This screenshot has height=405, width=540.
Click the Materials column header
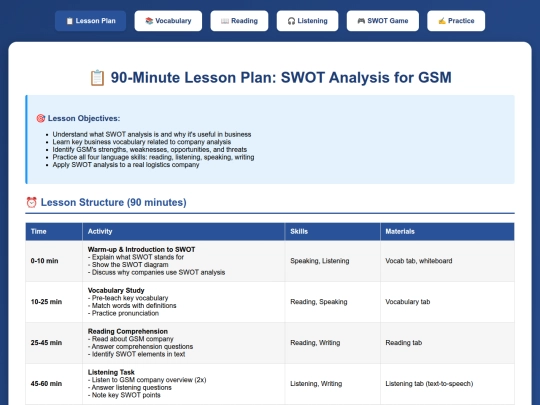pos(447,231)
